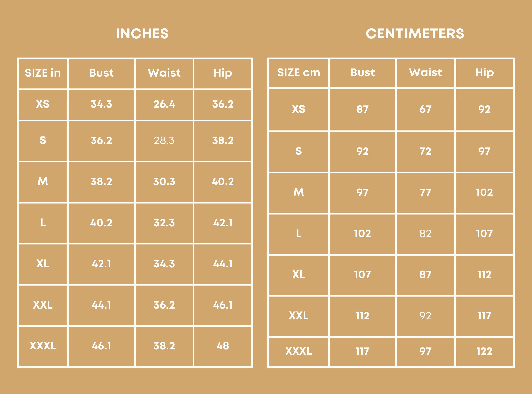
Task: Select the XXXL row label in inches table
Action: [x=43, y=346]
